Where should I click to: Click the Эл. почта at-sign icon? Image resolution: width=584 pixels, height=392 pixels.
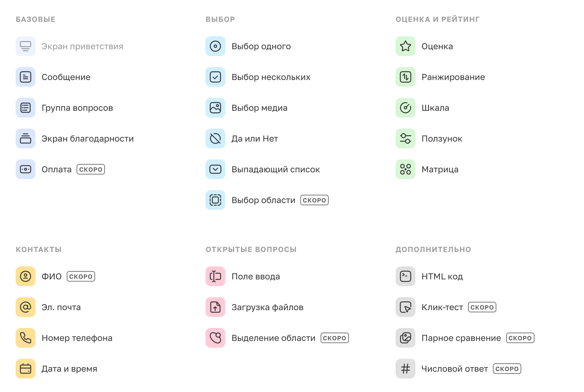pos(26,307)
